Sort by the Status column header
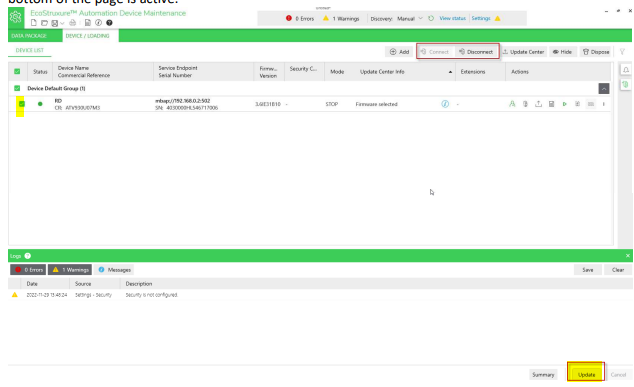The height and width of the screenshot is (387, 634). point(40,72)
